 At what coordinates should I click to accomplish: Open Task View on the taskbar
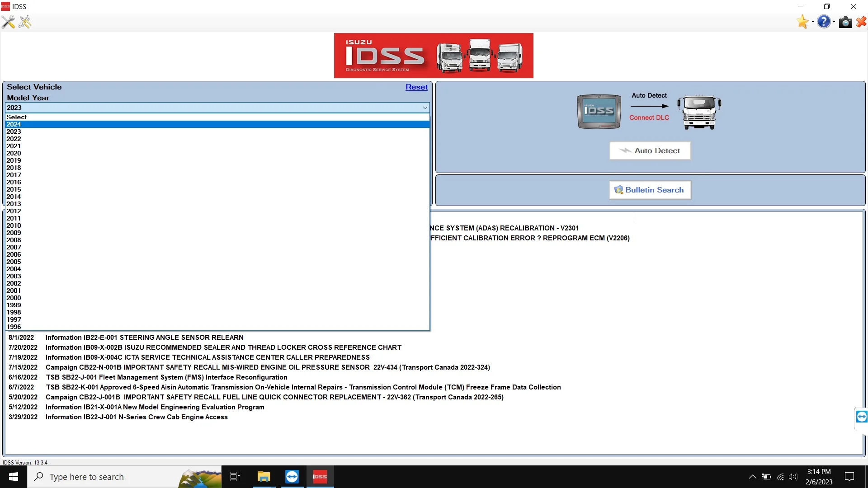click(x=235, y=477)
